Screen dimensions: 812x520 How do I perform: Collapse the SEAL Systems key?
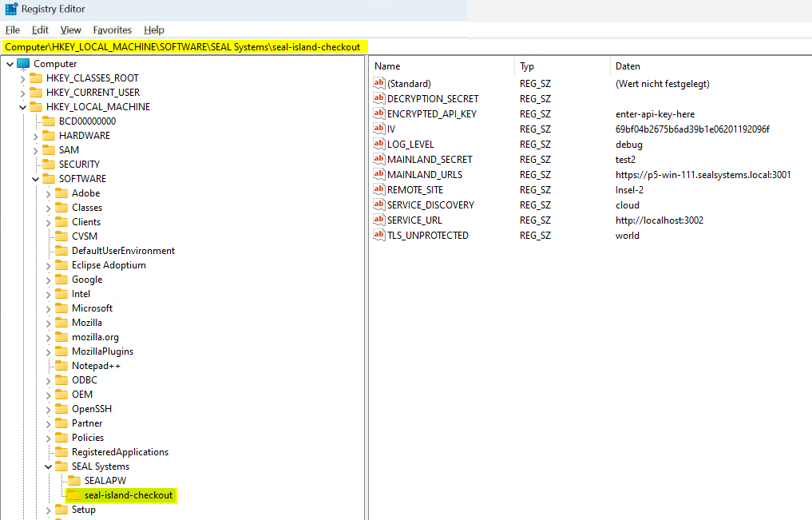47,466
